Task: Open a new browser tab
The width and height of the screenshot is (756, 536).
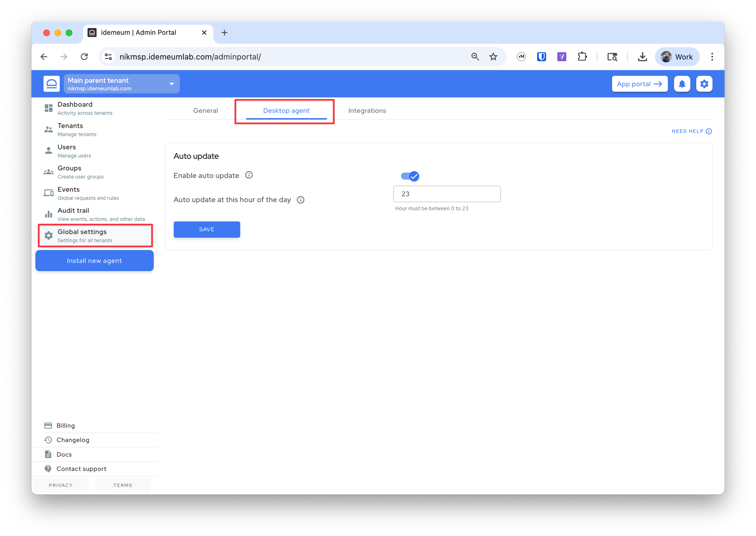Action: (225, 33)
